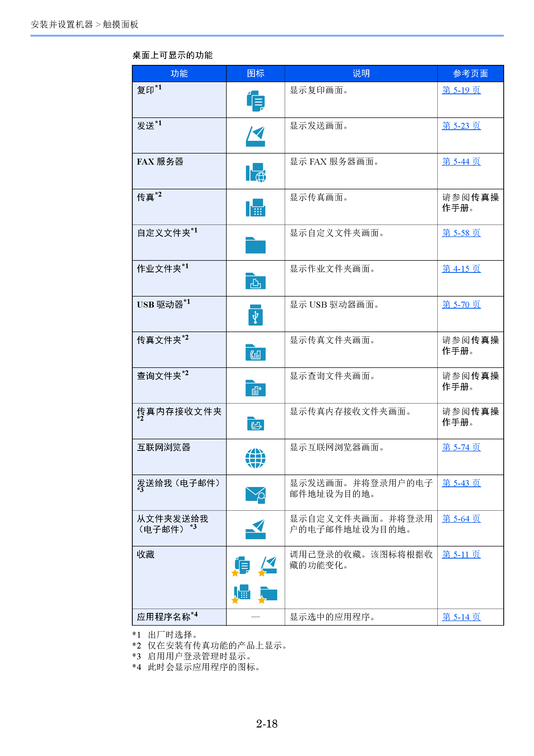The height and width of the screenshot is (756, 534).
Task: Click the 传真内存接收文件夹 icon
Action: [256, 423]
